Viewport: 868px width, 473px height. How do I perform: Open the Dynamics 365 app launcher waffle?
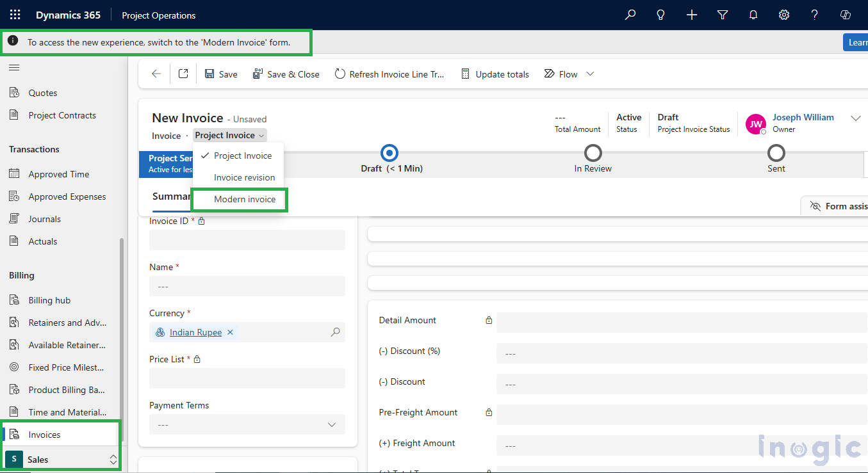14,14
